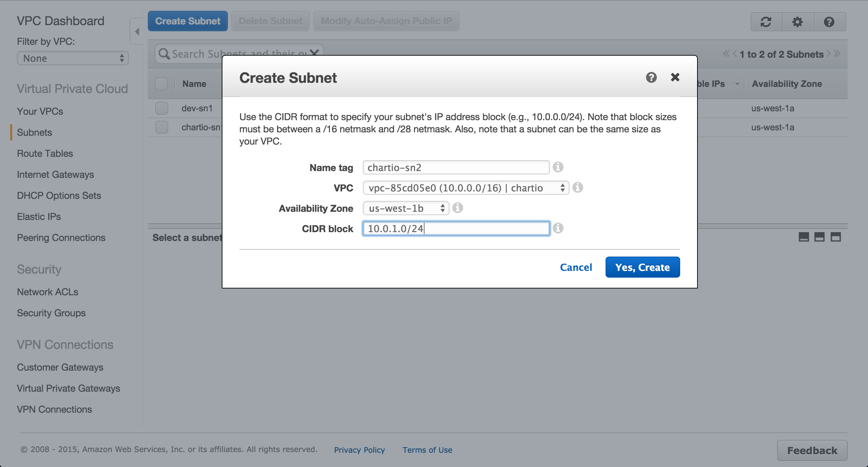Click info icon next to CIDR block

click(x=558, y=228)
